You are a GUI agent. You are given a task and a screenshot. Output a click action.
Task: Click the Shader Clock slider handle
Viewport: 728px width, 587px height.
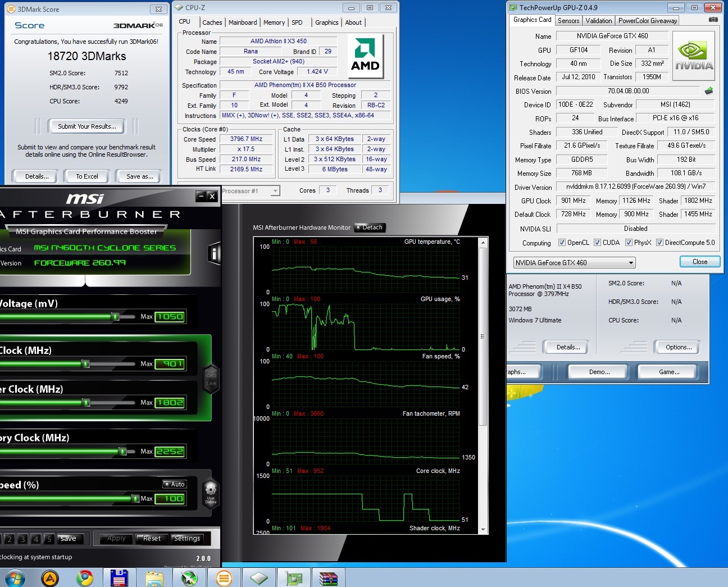[86, 402]
